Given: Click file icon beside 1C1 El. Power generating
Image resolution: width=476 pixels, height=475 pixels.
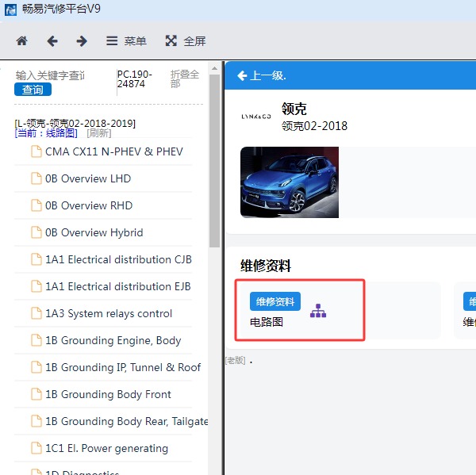Looking at the screenshot, I should coord(36,449).
